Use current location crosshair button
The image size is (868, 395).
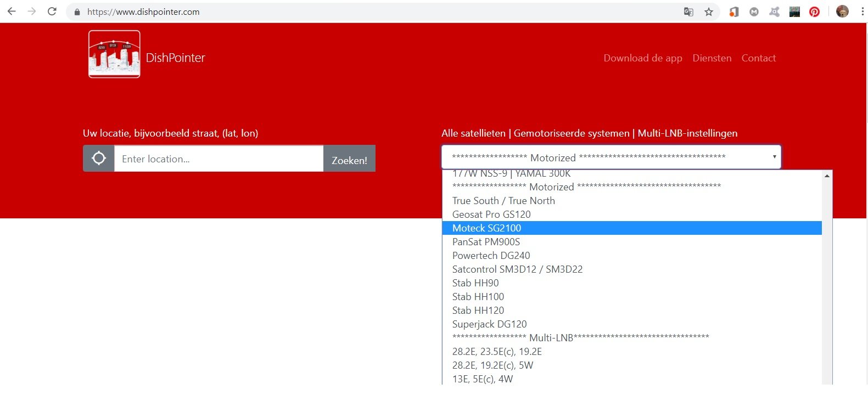pyautogui.click(x=99, y=159)
